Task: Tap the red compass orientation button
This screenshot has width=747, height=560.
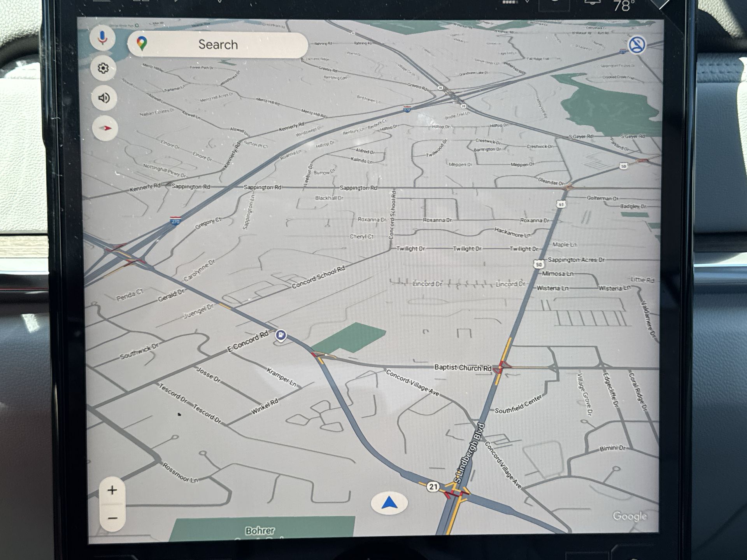Action: [x=105, y=128]
